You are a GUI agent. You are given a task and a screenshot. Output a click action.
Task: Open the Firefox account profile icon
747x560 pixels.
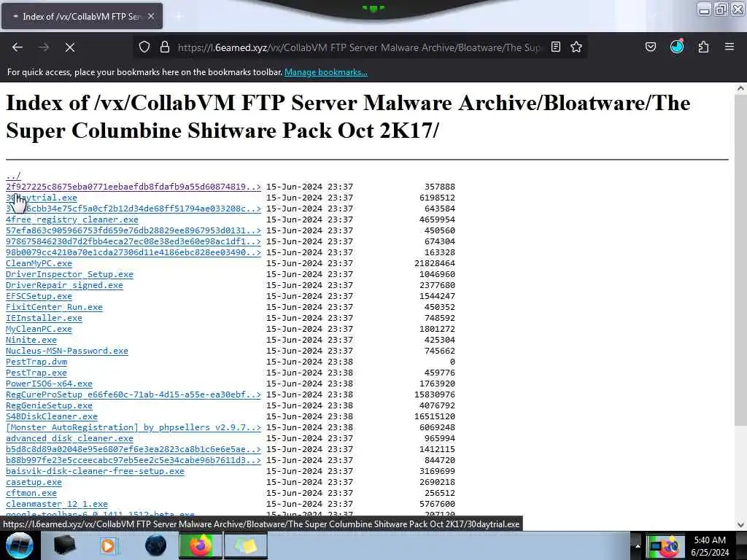(677, 47)
